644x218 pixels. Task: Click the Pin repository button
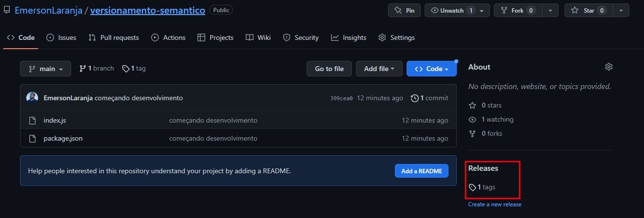[x=404, y=10]
